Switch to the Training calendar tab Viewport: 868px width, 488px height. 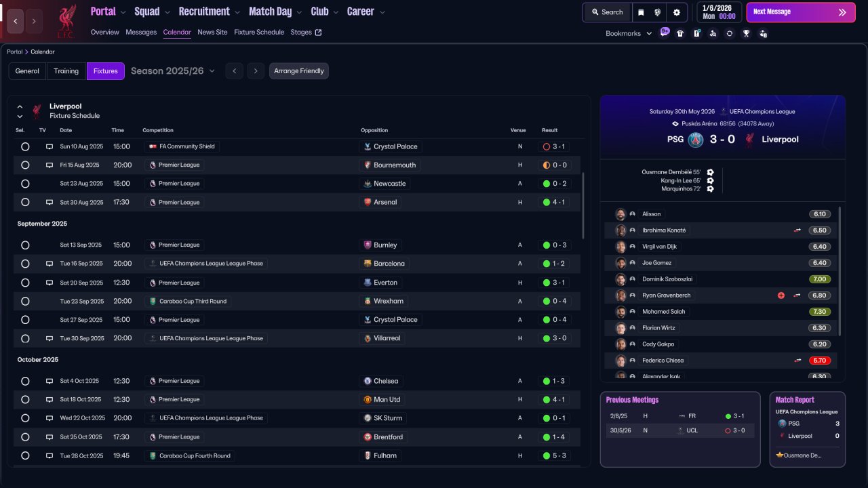click(66, 71)
